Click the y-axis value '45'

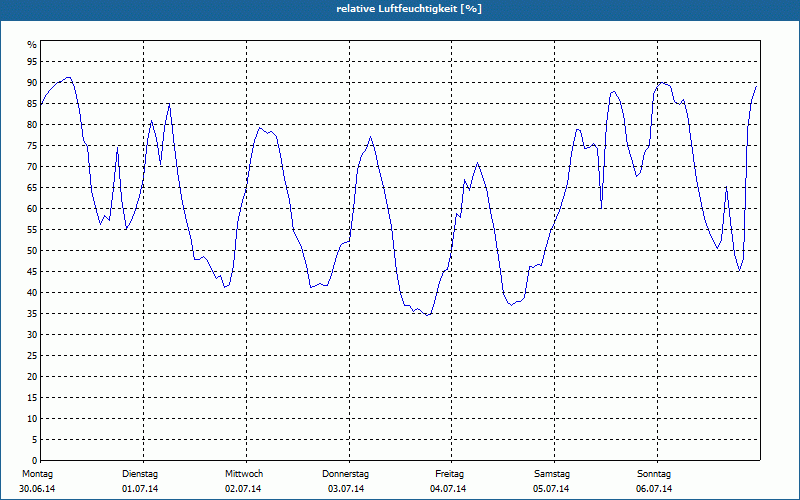(32, 271)
